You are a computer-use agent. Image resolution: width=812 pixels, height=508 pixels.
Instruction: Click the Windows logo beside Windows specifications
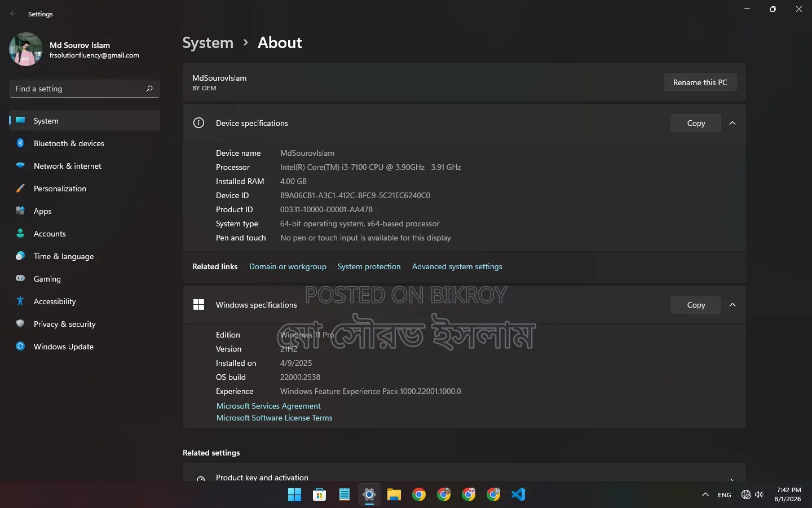[x=198, y=305]
